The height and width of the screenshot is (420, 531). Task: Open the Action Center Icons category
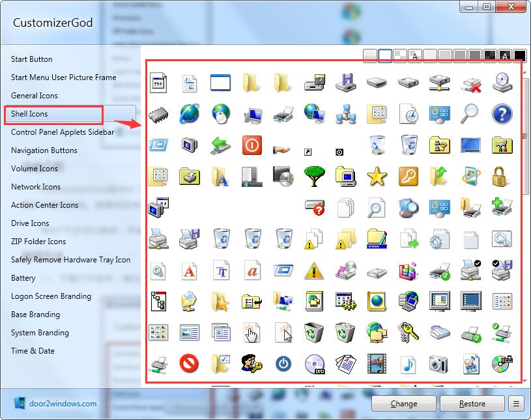click(44, 205)
